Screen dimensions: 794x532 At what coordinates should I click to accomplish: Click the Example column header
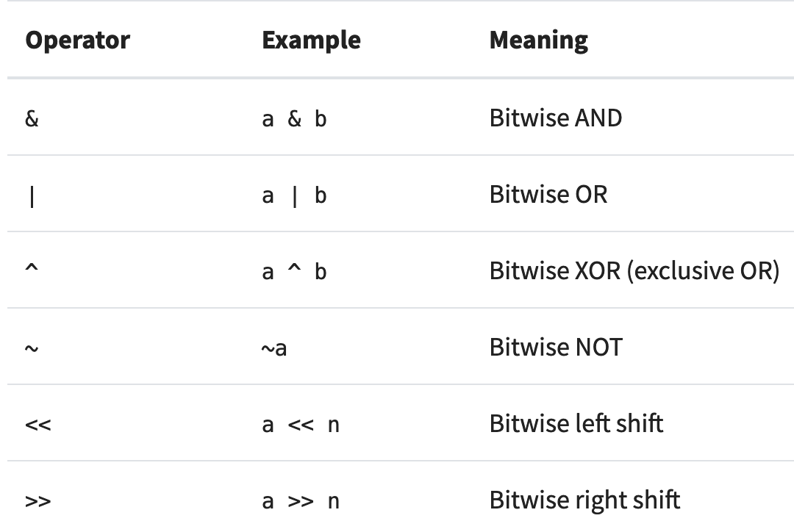[311, 40]
